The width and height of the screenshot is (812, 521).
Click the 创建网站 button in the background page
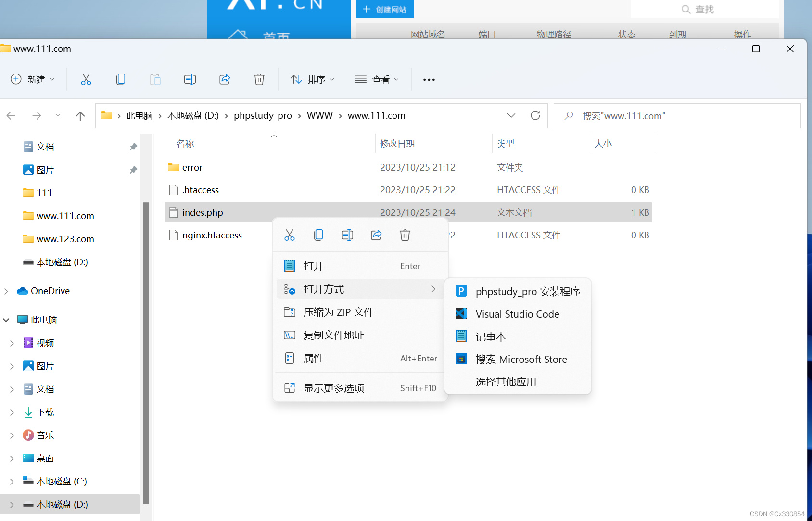click(384, 9)
